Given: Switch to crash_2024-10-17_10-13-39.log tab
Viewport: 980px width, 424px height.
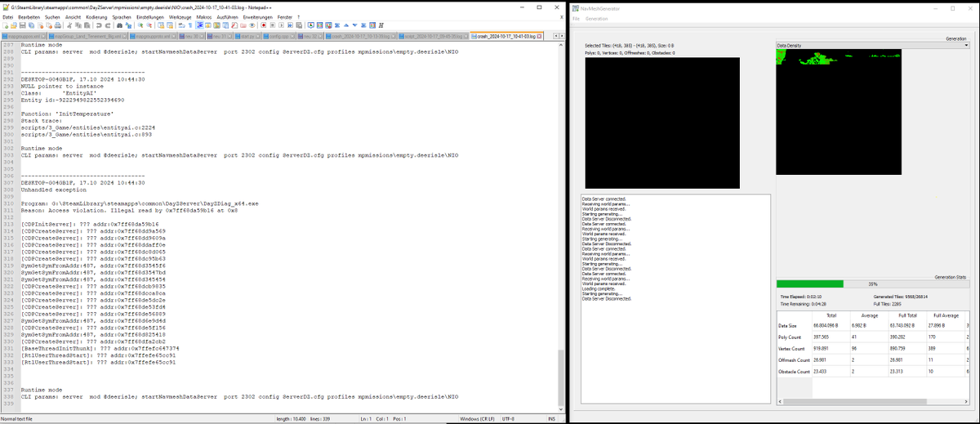Looking at the screenshot, I should tap(360, 36).
